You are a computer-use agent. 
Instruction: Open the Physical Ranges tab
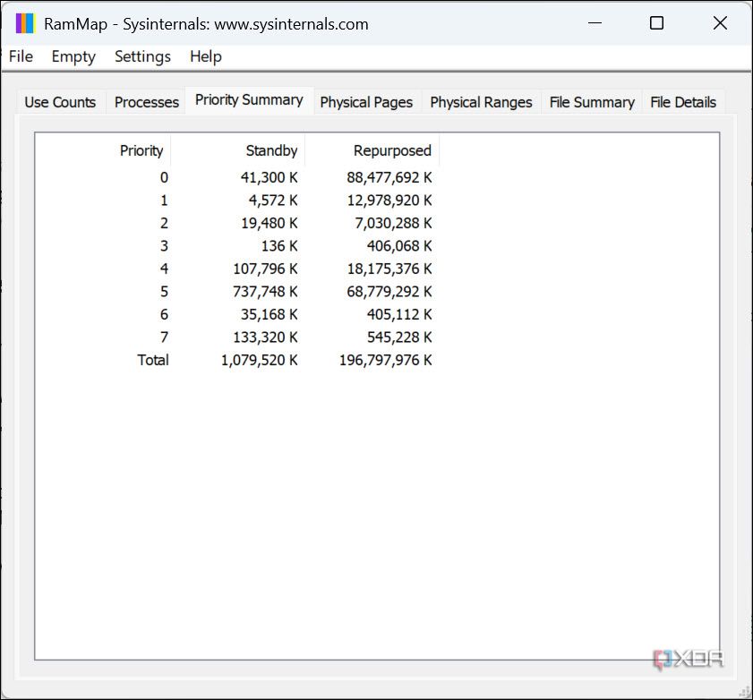click(x=481, y=102)
